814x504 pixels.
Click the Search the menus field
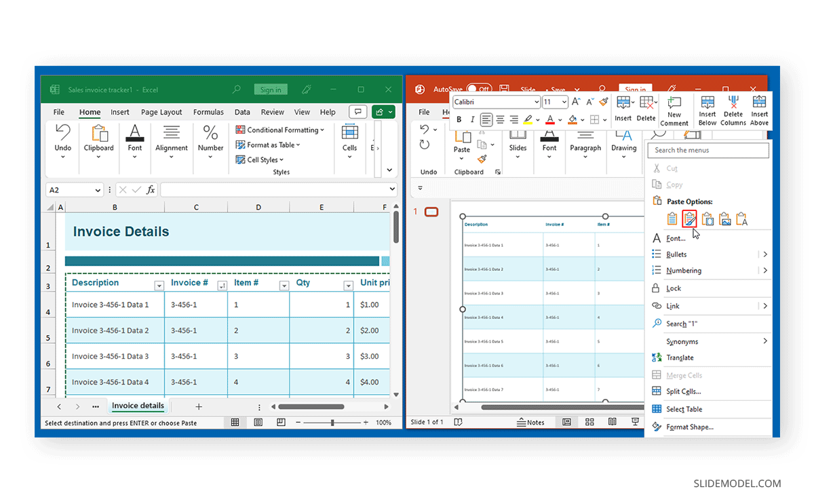pos(708,150)
